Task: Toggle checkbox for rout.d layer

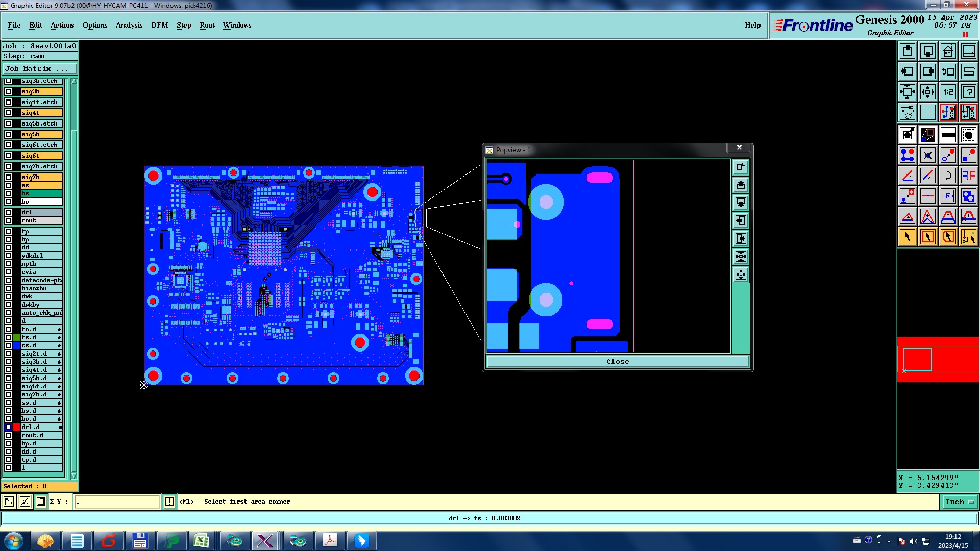Action: click(8, 435)
